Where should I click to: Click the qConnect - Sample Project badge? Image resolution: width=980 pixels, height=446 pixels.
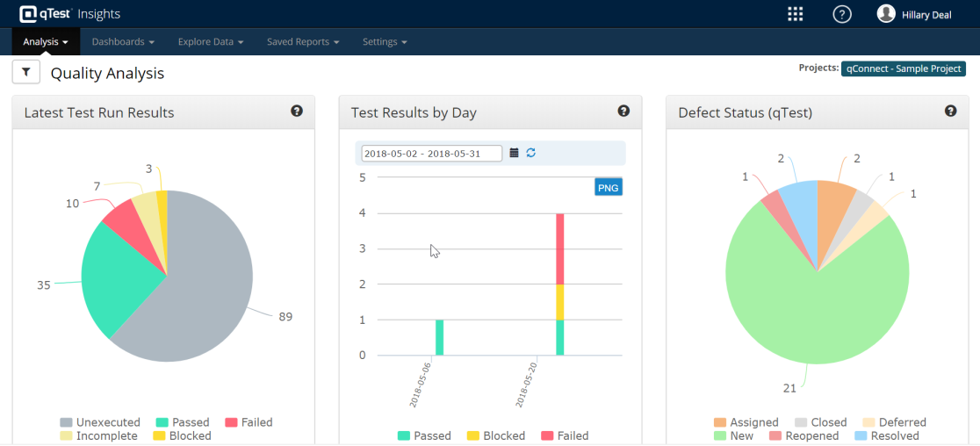tap(903, 68)
